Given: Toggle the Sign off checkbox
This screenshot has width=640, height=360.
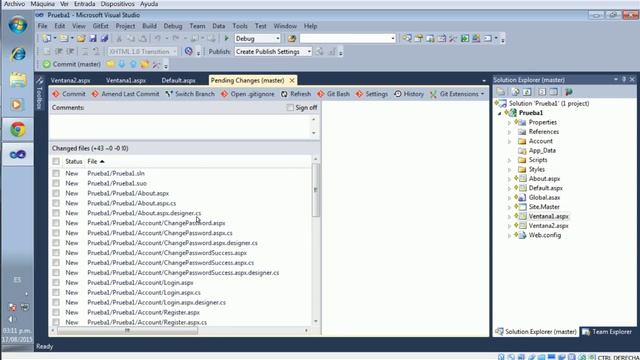Looking at the screenshot, I should point(290,107).
